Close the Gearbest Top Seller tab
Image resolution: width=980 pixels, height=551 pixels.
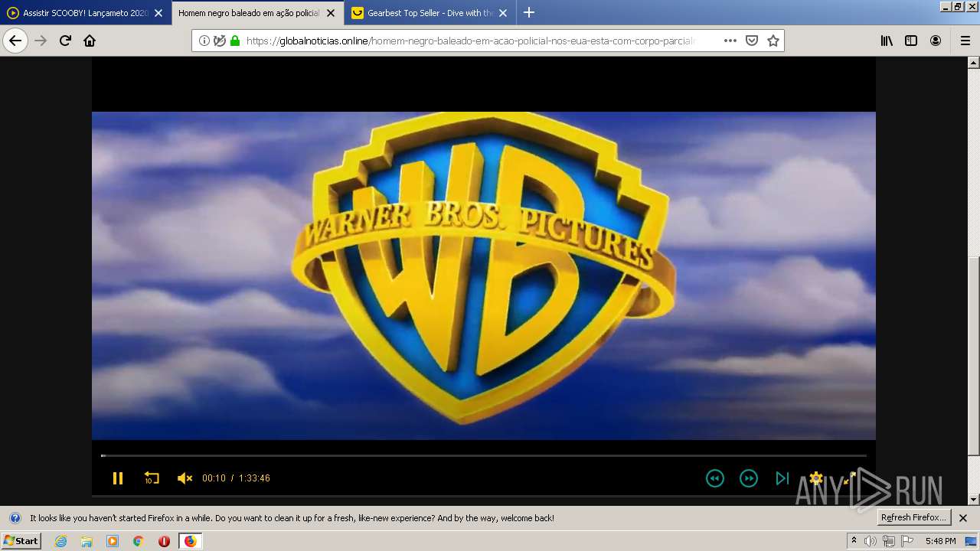point(503,13)
